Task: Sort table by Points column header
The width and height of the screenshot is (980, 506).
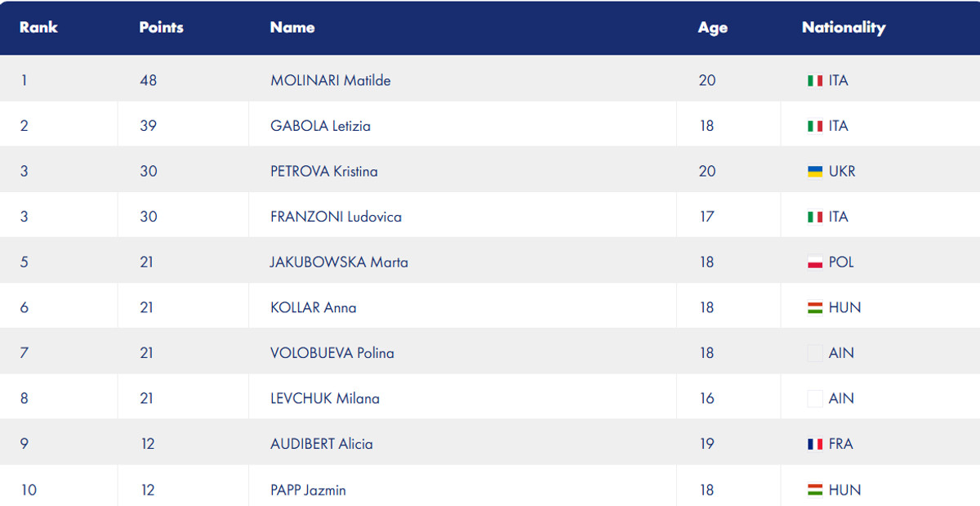Action: click(x=161, y=27)
